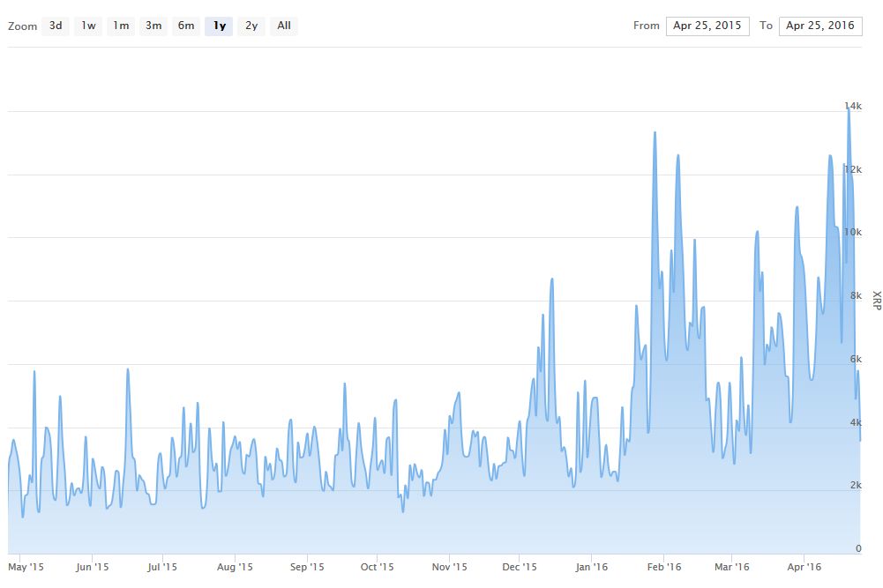The height and width of the screenshot is (588, 883).
Task: Click the 'Aug '15' axis label
Action: (x=235, y=567)
